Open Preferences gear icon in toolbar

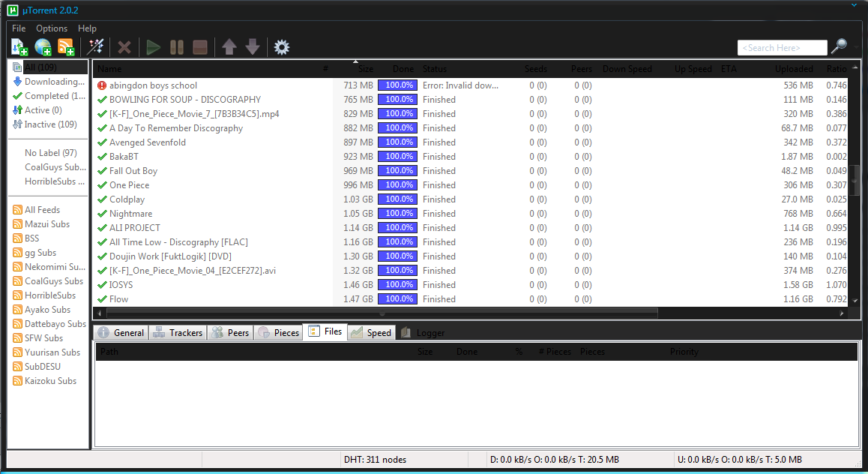click(282, 47)
